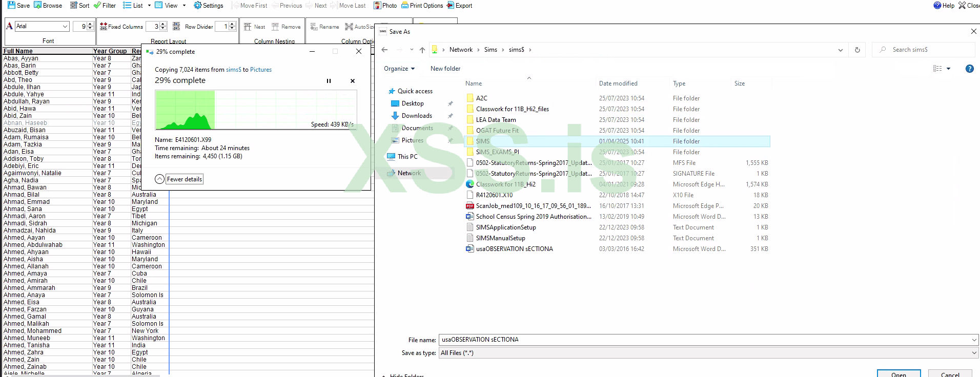Sort files by the Name column header
980x377 pixels.
pos(474,83)
